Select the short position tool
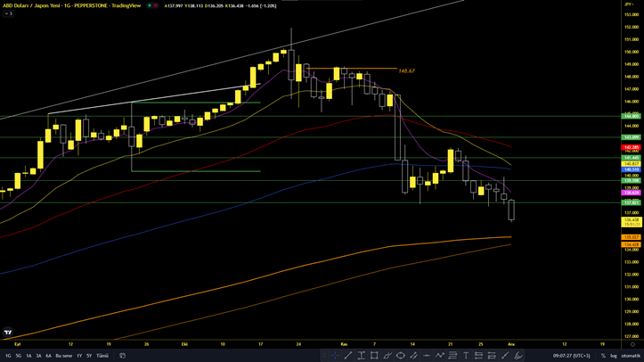644x362 pixels. pos(492,356)
